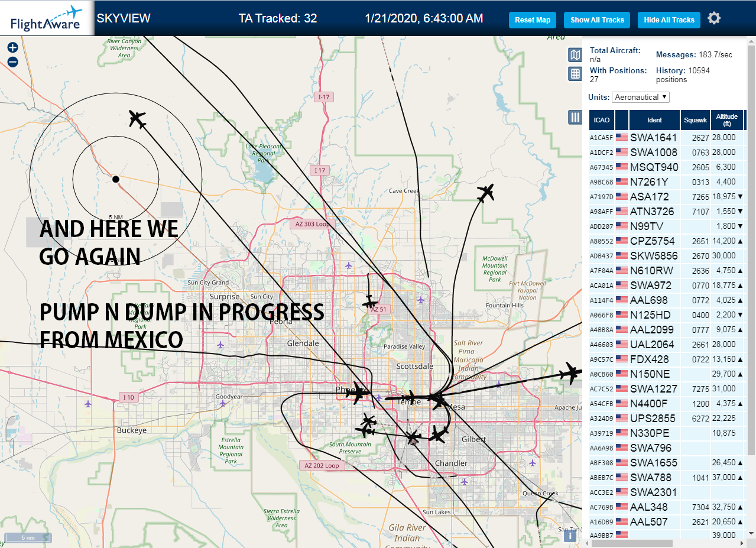Click the TA Tracked: 32 counter
The height and width of the screenshot is (548, 756).
(x=278, y=18)
